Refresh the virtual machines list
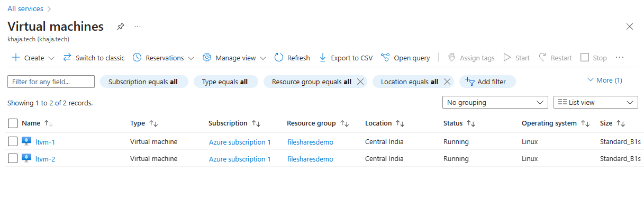Viewport: 644px width, 206px height. pos(292,58)
